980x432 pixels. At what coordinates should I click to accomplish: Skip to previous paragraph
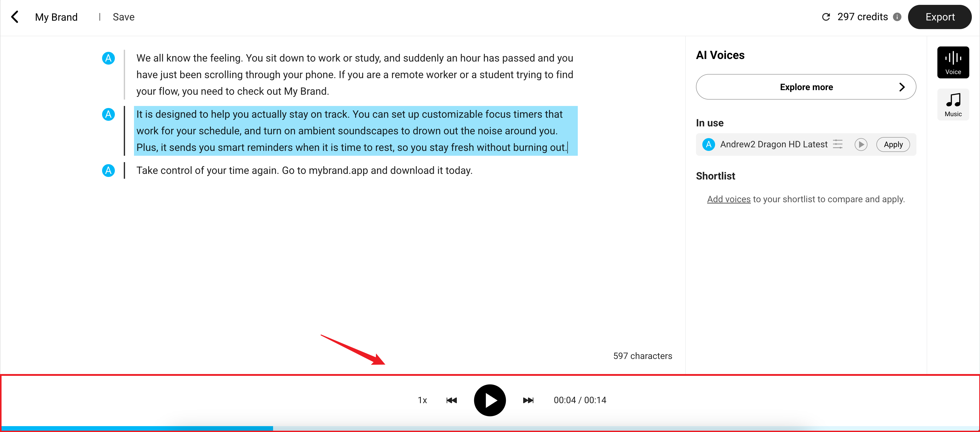pos(451,400)
